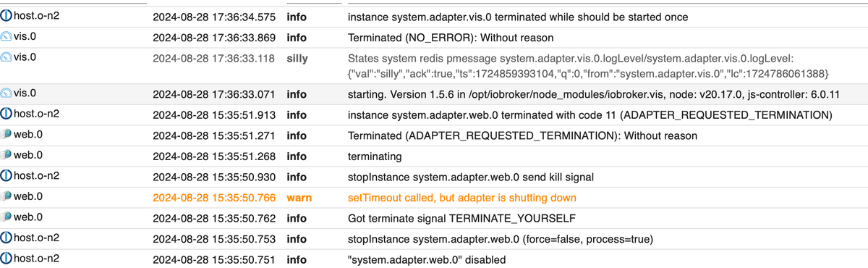Screen dimensions: 868x268
Task: Click the web.0 icon on the orange warn row
Action: (x=7, y=196)
